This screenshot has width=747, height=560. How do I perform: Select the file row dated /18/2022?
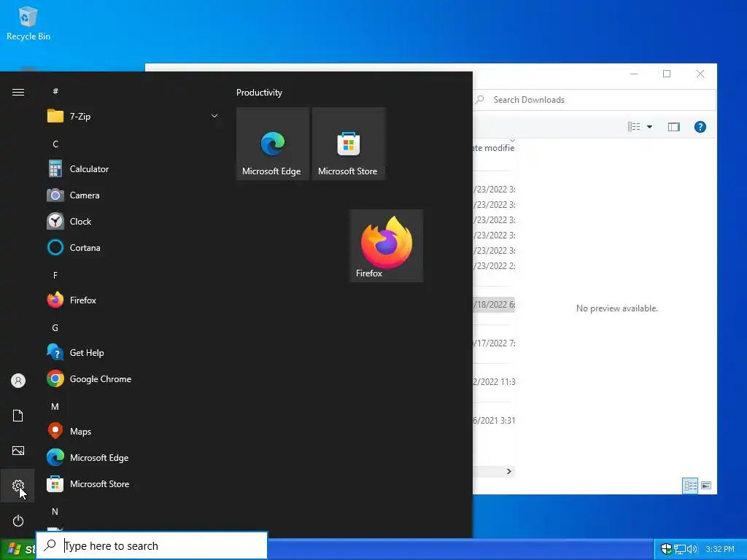(494, 305)
